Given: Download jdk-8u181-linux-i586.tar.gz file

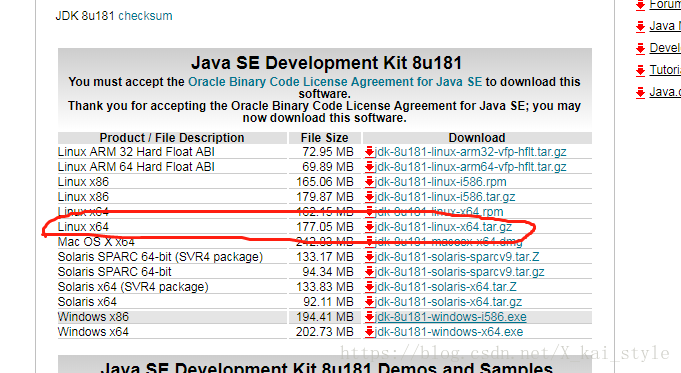Looking at the screenshot, I should coord(445,197).
